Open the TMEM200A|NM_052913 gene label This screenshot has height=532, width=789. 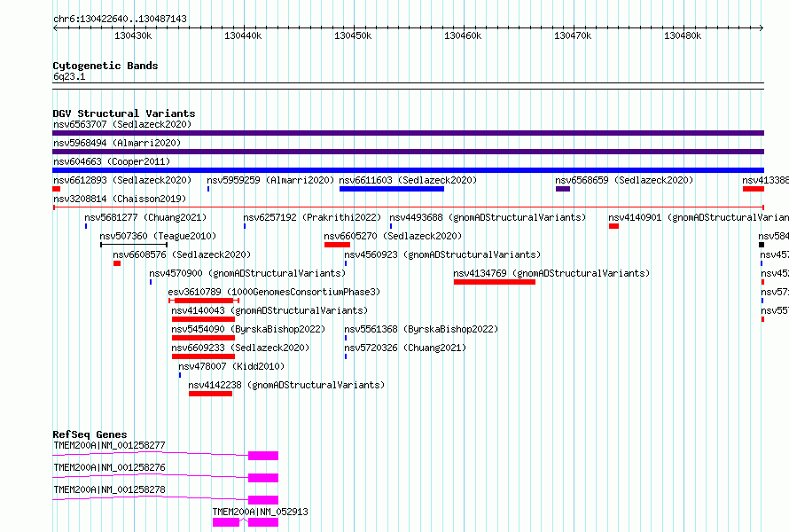click(x=260, y=512)
